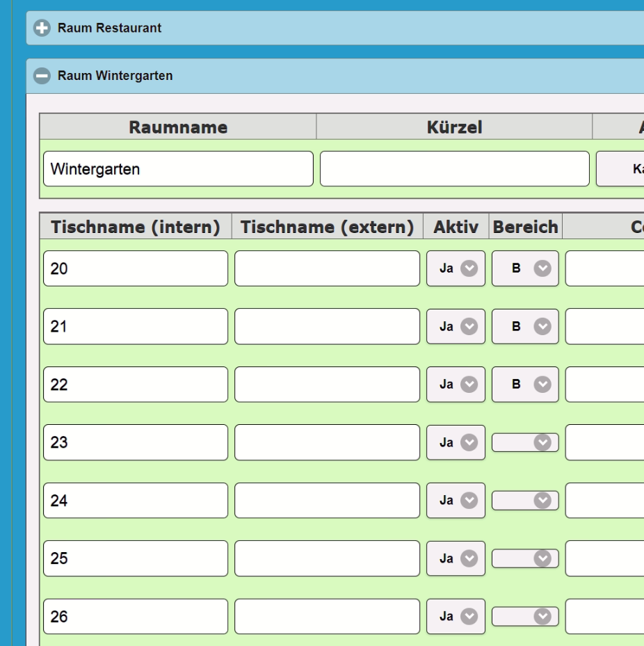The width and height of the screenshot is (644, 646).
Task: Open the Aktiv dropdown for table 20
Action: tap(456, 268)
